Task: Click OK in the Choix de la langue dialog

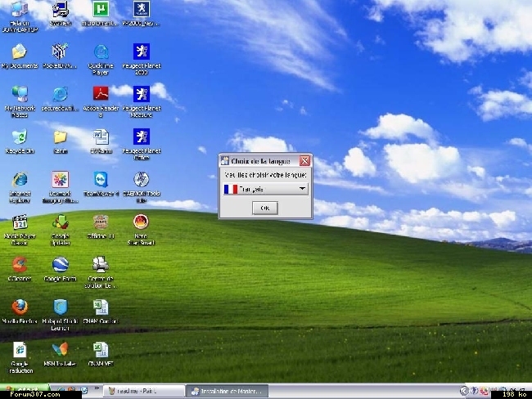Action: (264, 208)
